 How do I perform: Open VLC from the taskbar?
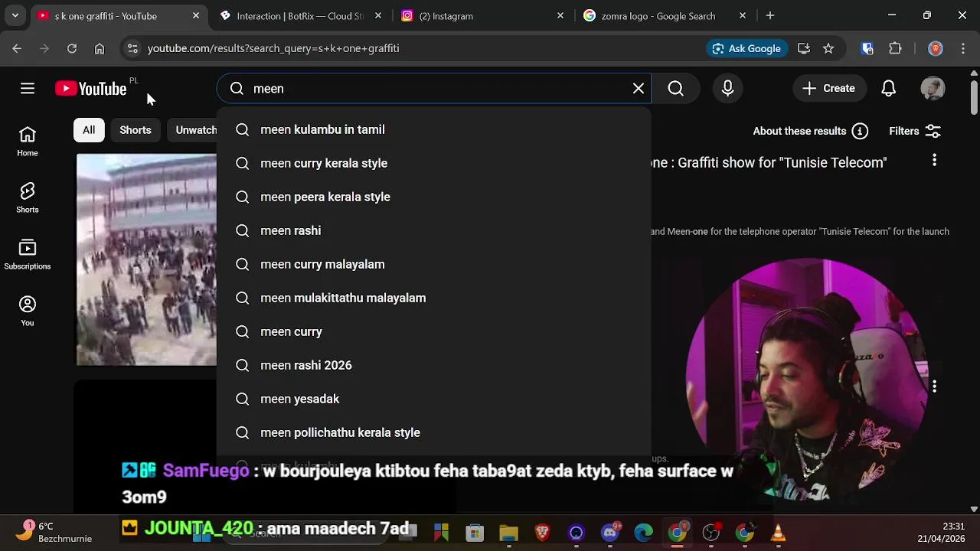[x=779, y=533]
